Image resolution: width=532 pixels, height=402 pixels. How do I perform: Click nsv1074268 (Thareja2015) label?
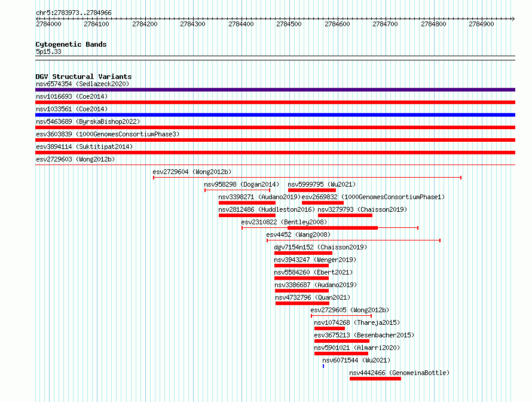pyautogui.click(x=357, y=322)
